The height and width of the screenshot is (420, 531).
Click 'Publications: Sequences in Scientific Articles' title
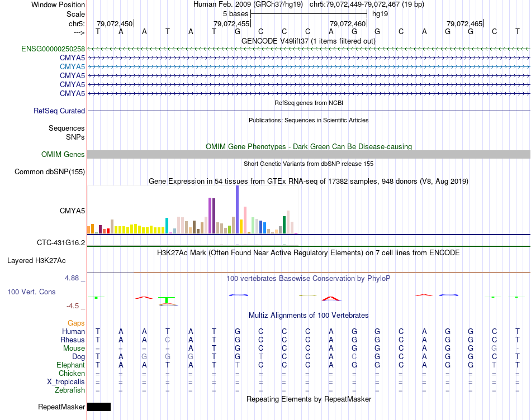309,120
